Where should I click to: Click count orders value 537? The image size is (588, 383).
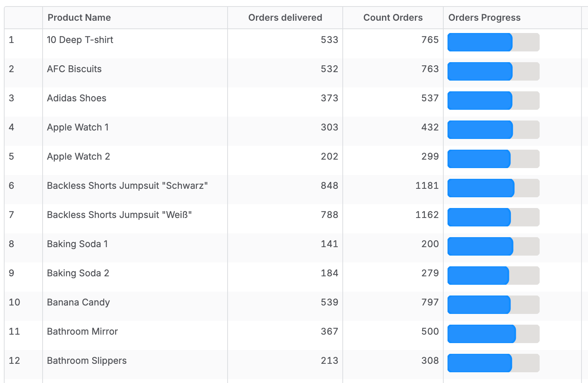[x=430, y=98]
